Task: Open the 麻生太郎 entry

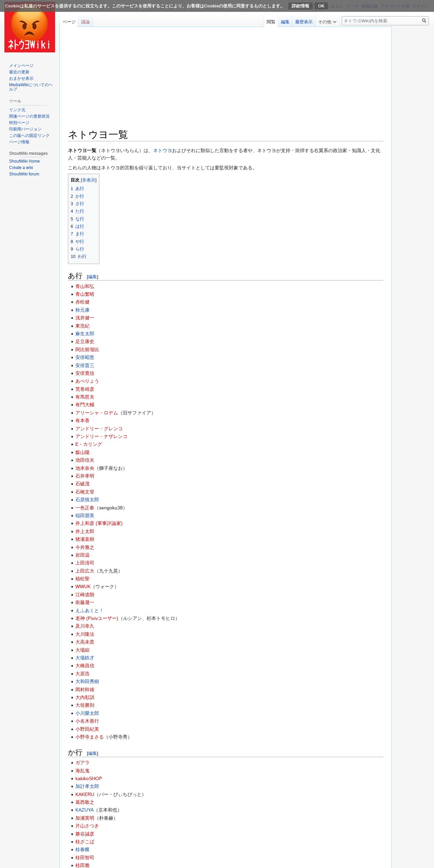Action: (85, 334)
